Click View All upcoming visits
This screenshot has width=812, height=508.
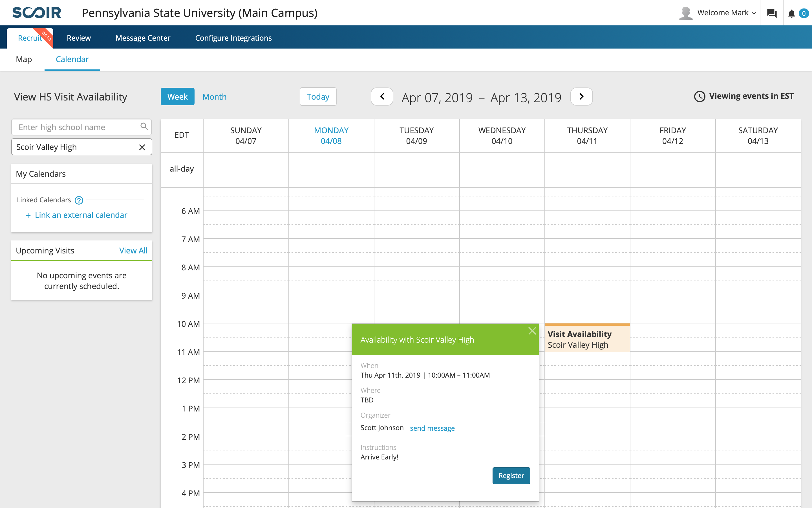click(133, 251)
